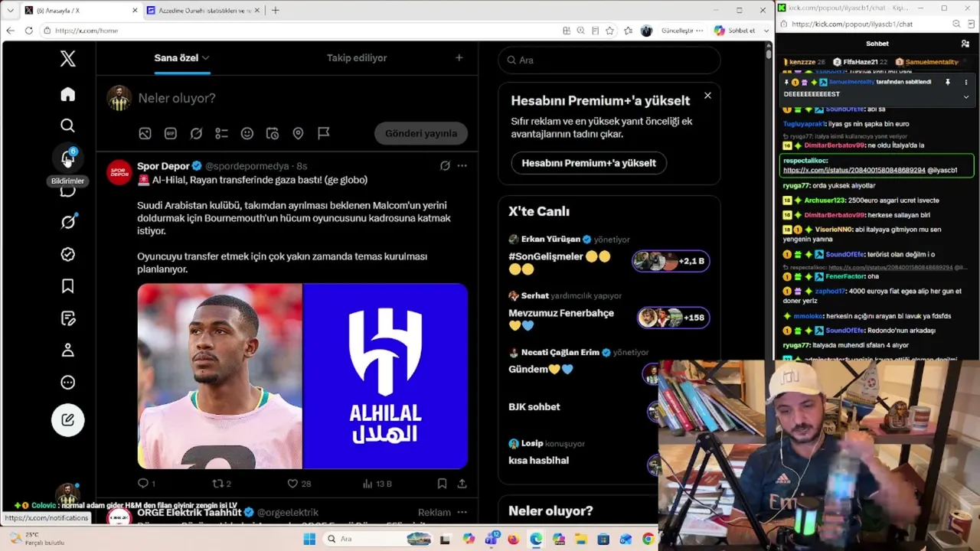Like the Spor Depor post

[x=299, y=484]
